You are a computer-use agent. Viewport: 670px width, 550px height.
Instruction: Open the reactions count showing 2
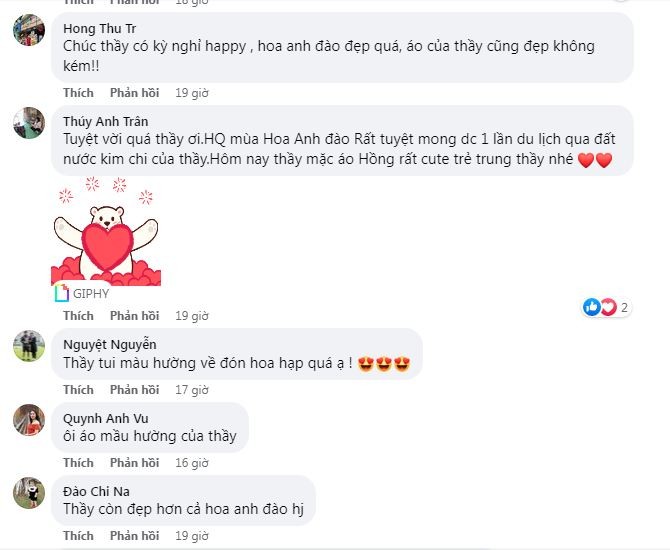(x=624, y=307)
